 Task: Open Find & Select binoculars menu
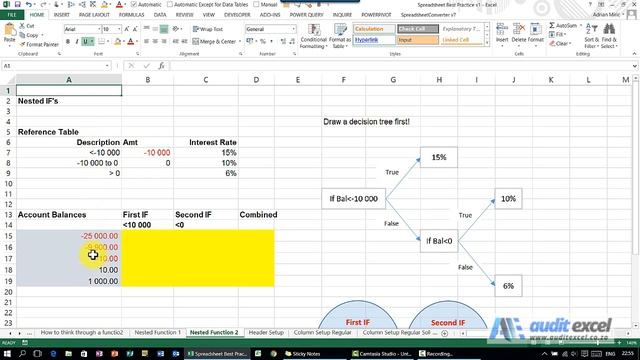tap(609, 36)
